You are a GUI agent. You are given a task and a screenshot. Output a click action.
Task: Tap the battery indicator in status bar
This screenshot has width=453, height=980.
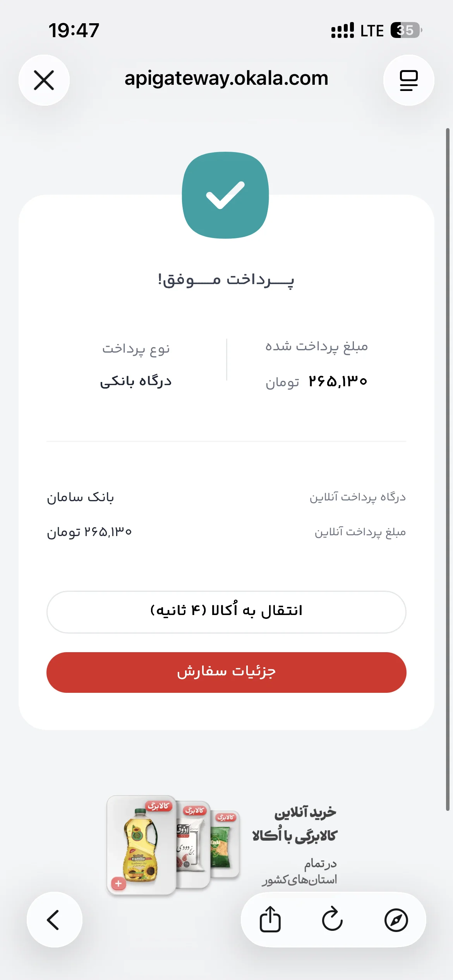(x=406, y=30)
